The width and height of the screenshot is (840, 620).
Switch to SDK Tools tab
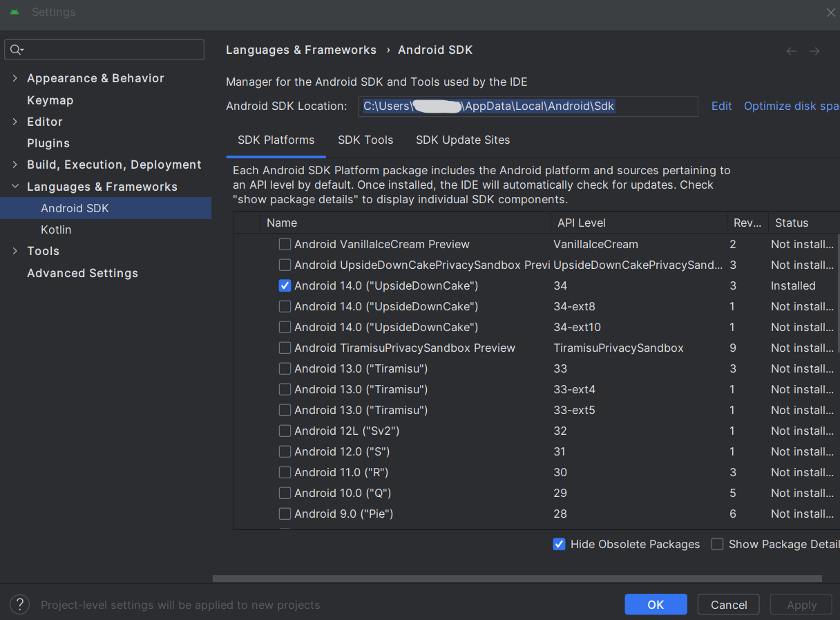[x=365, y=140]
